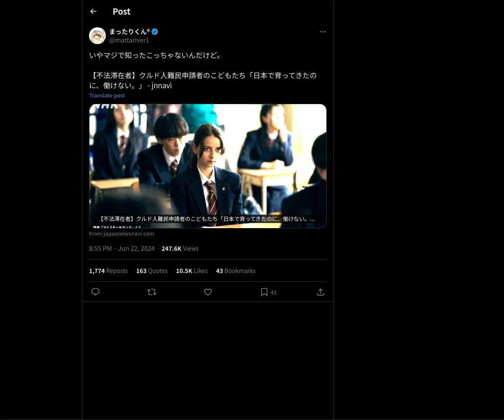Click the 247.6K Views count
The image size is (504, 420).
point(180,249)
